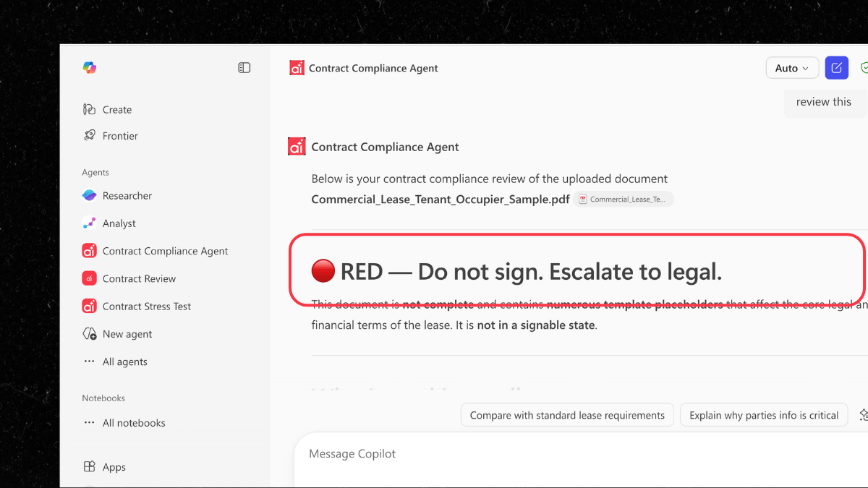Open the Researcher agent
This screenshot has height=488, width=868.
coord(127,195)
